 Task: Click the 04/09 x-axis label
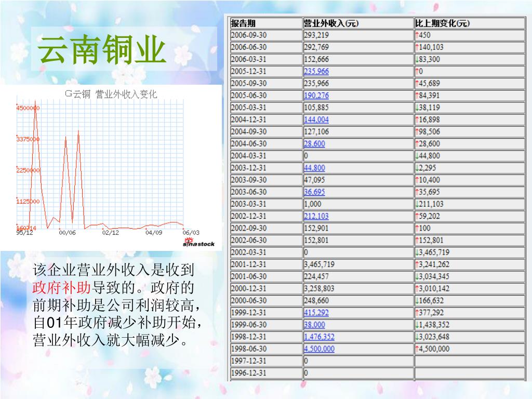(x=154, y=233)
